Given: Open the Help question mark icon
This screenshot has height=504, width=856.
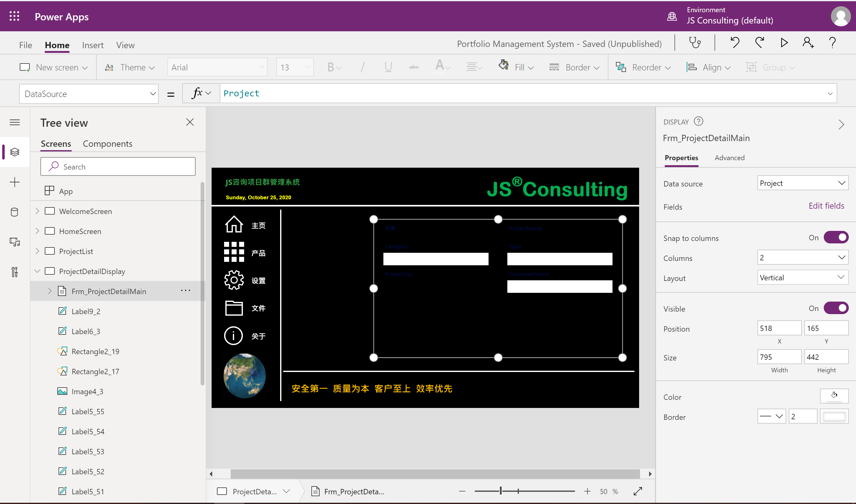Looking at the screenshot, I should (x=832, y=43).
